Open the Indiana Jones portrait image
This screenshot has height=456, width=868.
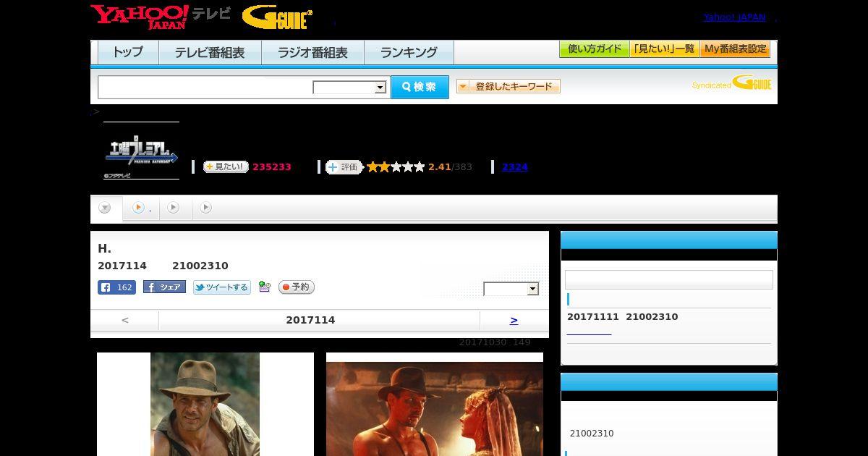[x=205, y=404]
